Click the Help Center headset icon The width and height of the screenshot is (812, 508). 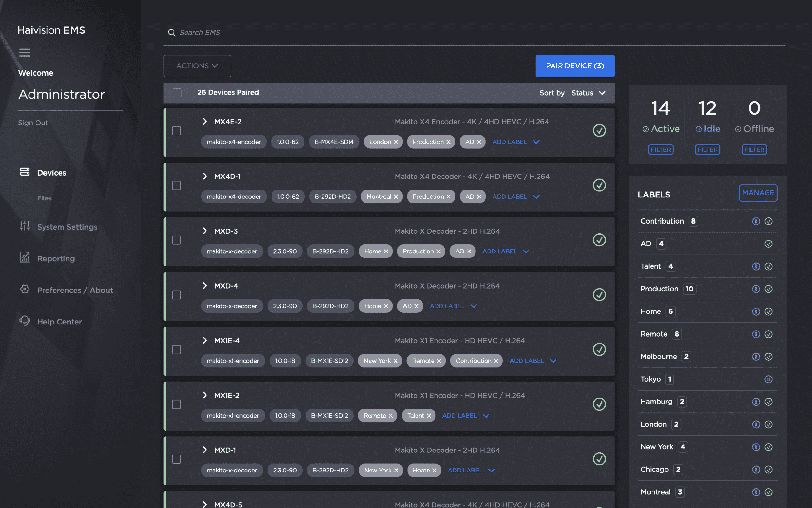(24, 321)
